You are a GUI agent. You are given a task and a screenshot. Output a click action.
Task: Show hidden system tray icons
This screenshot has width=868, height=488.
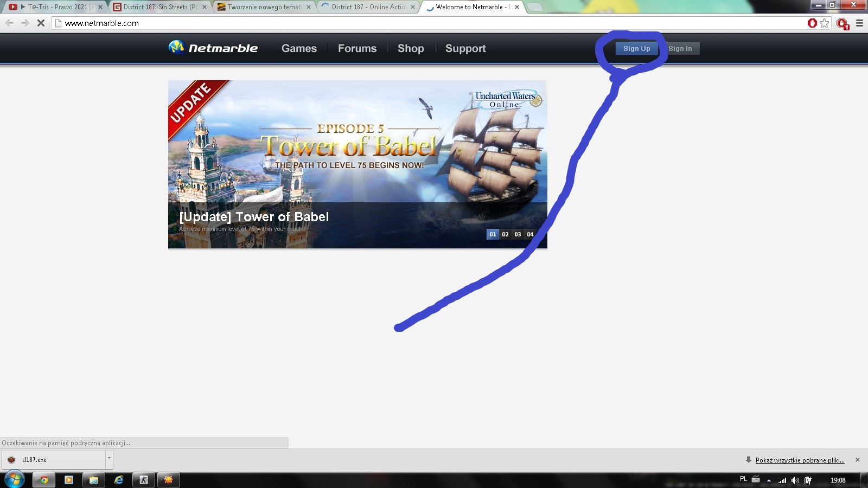(769, 480)
